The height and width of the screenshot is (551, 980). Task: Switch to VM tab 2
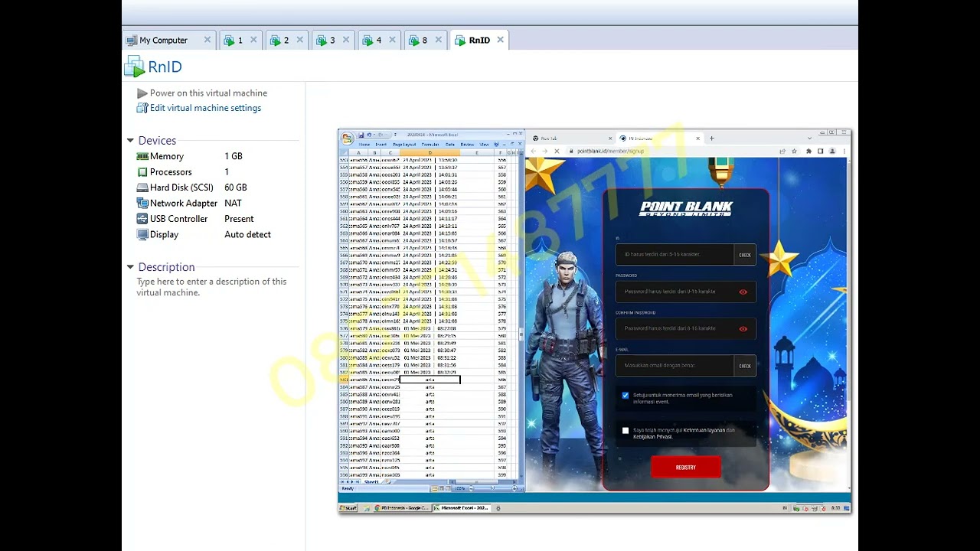286,41
